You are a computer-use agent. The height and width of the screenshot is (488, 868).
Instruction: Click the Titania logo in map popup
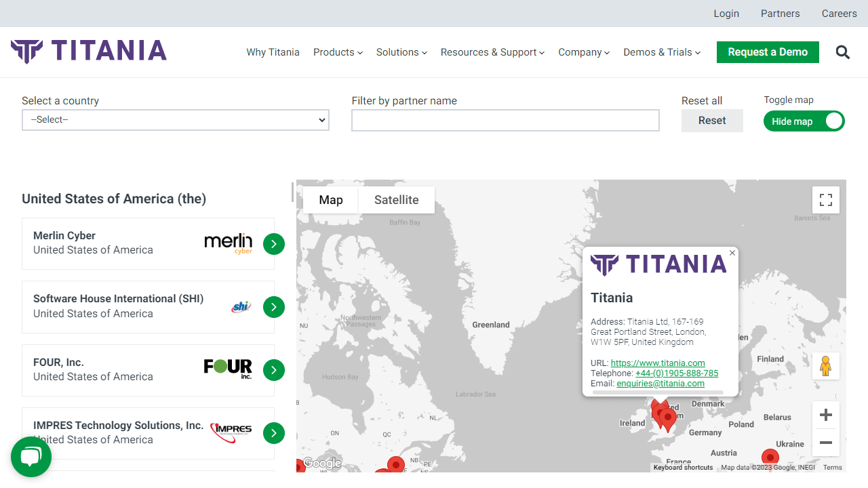click(x=658, y=264)
